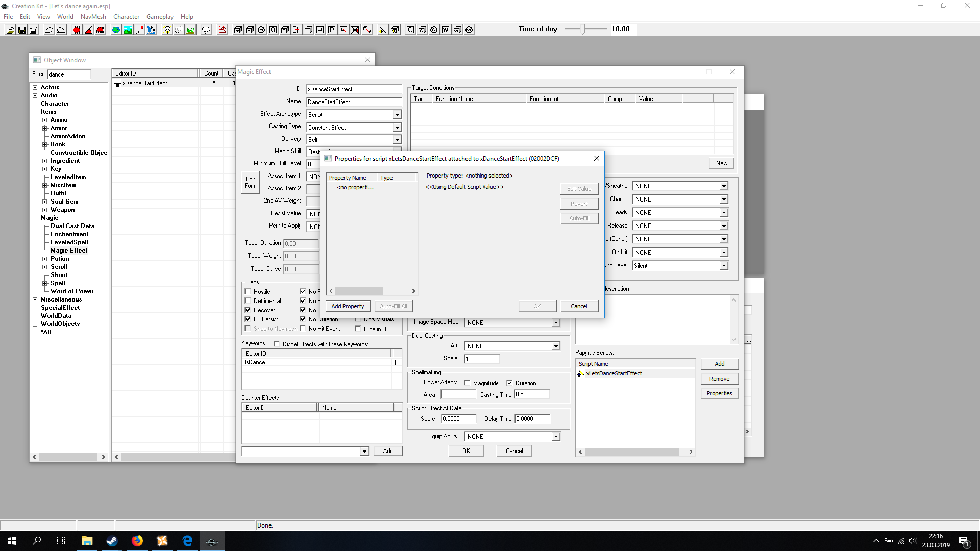Open the dialogue speech bubble icon
980x551 pixels.
click(206, 30)
